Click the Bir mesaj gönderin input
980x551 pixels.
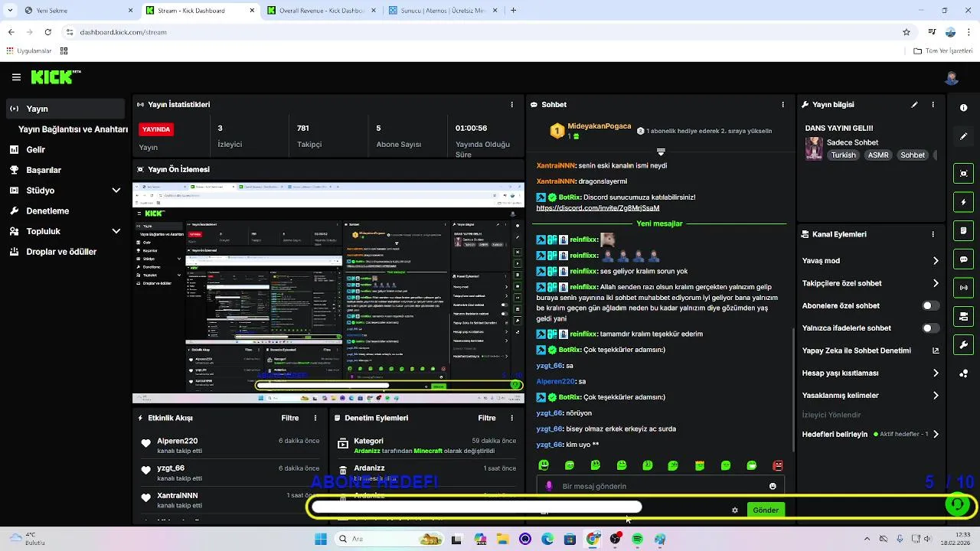click(661, 486)
